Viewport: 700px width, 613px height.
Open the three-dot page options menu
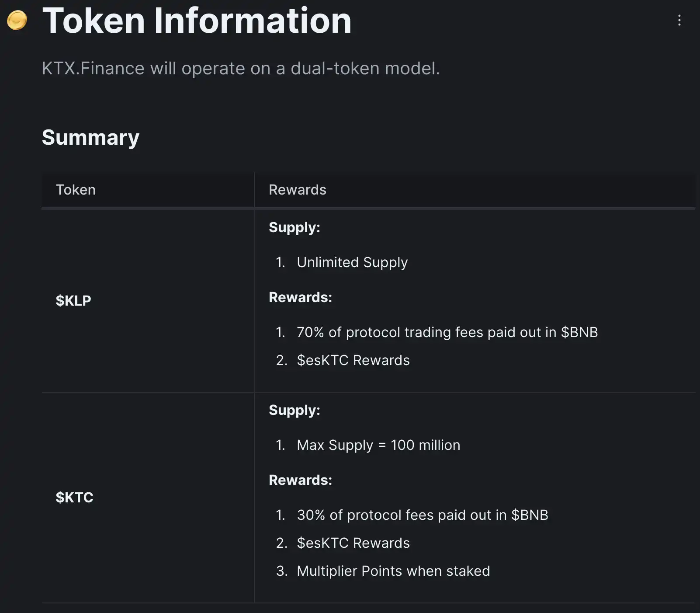pos(679,20)
